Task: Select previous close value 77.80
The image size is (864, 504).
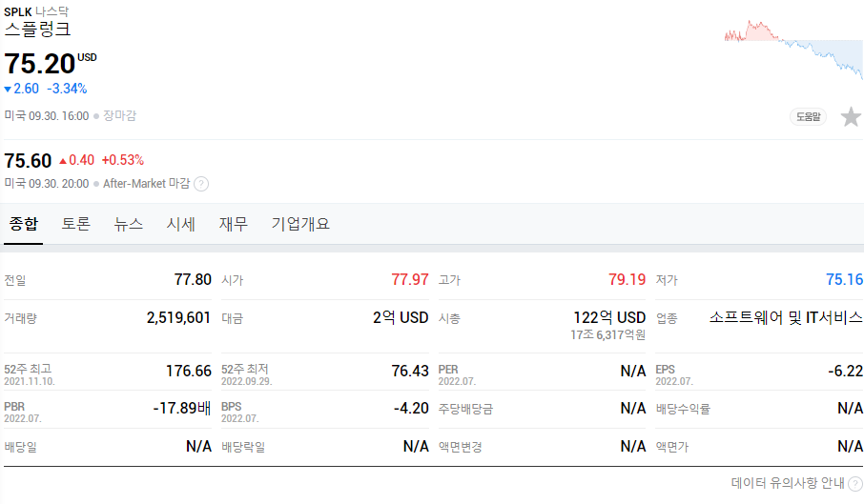Action: coord(193,279)
